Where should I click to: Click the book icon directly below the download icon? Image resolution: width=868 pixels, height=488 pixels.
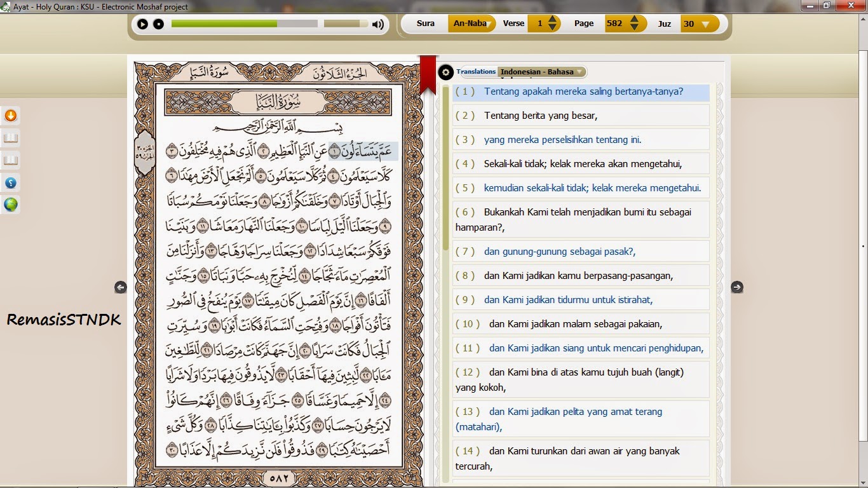coord(10,138)
